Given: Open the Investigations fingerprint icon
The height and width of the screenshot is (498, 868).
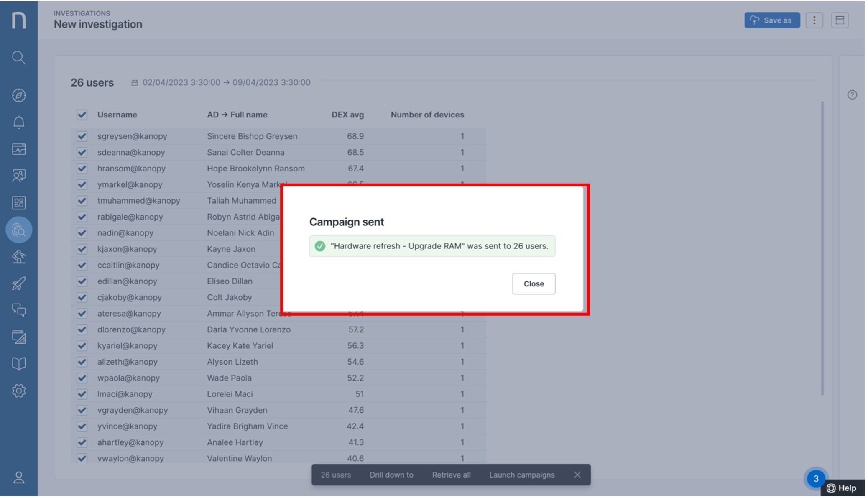Looking at the screenshot, I should (18, 230).
